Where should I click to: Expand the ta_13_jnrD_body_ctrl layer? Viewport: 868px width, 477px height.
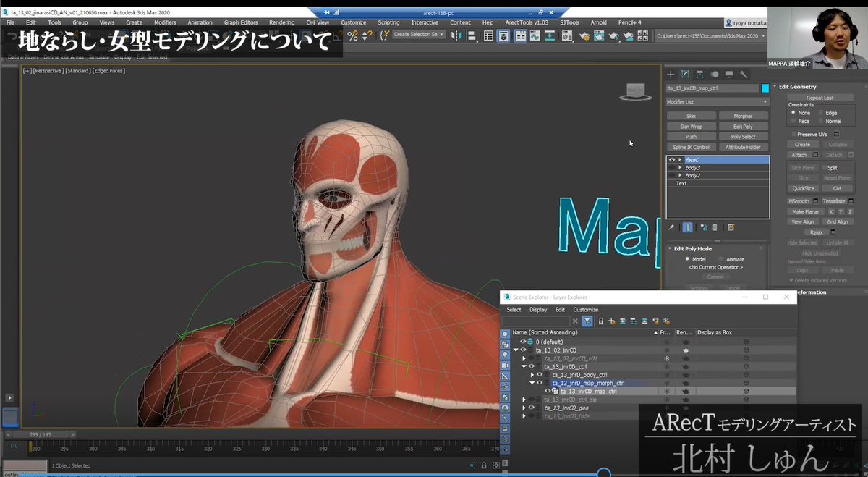tap(532, 375)
